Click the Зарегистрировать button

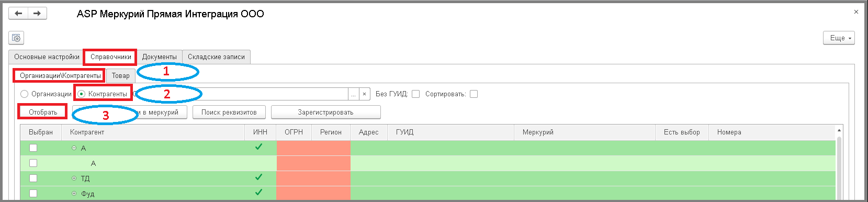pyautogui.click(x=325, y=112)
